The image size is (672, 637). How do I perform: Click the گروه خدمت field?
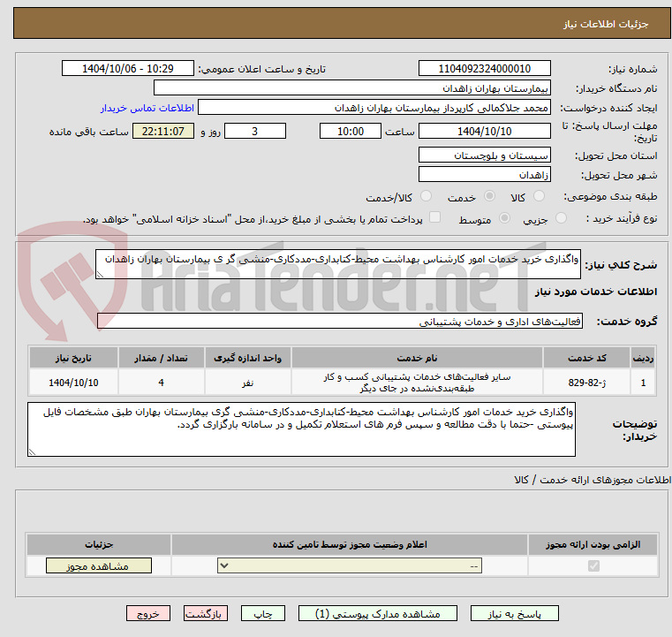click(x=340, y=321)
